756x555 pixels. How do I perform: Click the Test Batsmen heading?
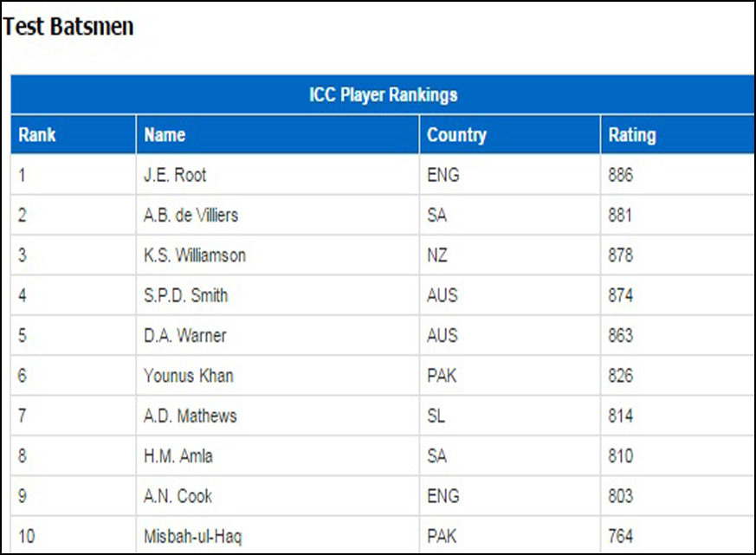68,27
